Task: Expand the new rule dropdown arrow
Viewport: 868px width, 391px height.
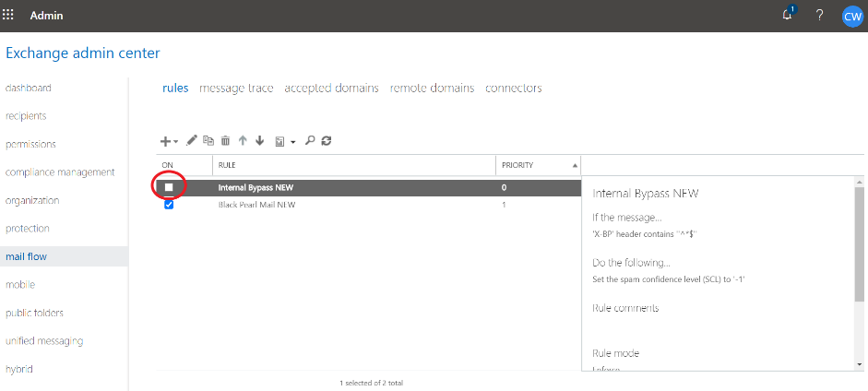Action: click(x=175, y=142)
